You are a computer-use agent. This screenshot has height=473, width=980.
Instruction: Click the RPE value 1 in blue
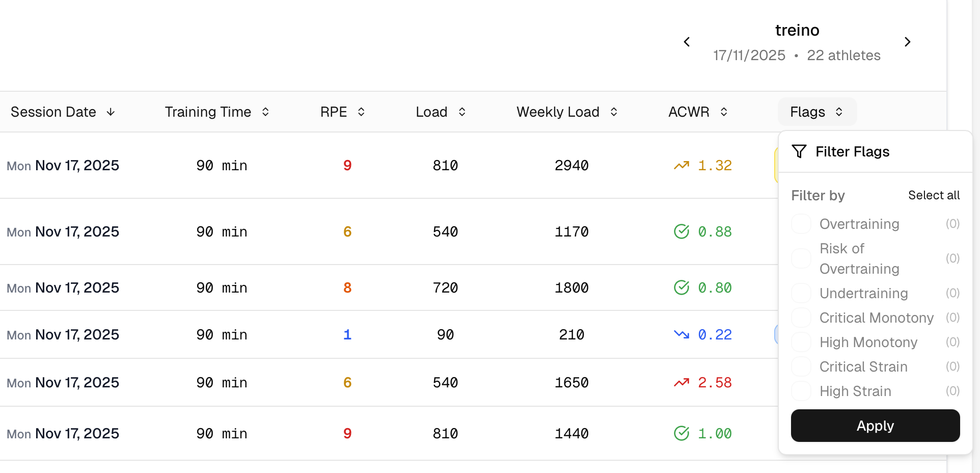(x=347, y=334)
